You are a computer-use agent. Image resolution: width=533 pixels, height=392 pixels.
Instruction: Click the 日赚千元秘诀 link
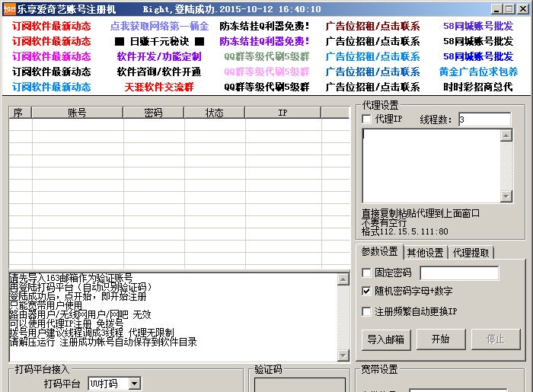(x=159, y=41)
